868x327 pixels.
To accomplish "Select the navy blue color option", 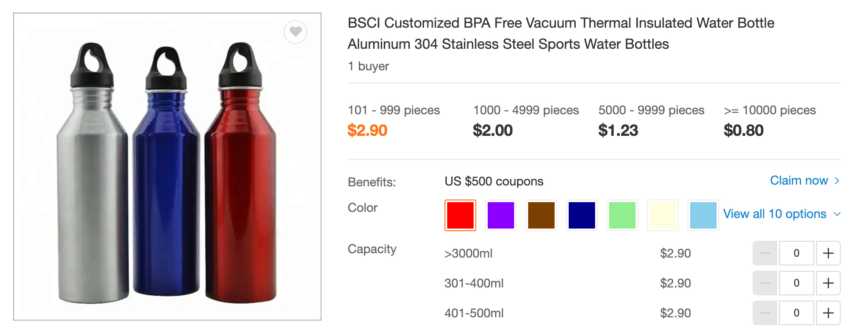I will [581, 215].
